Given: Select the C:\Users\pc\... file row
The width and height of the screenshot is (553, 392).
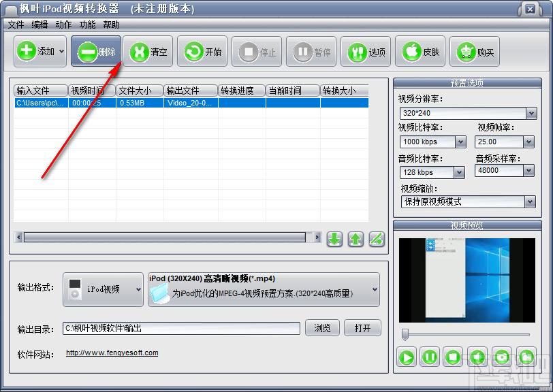Looking at the screenshot, I should (x=191, y=103).
